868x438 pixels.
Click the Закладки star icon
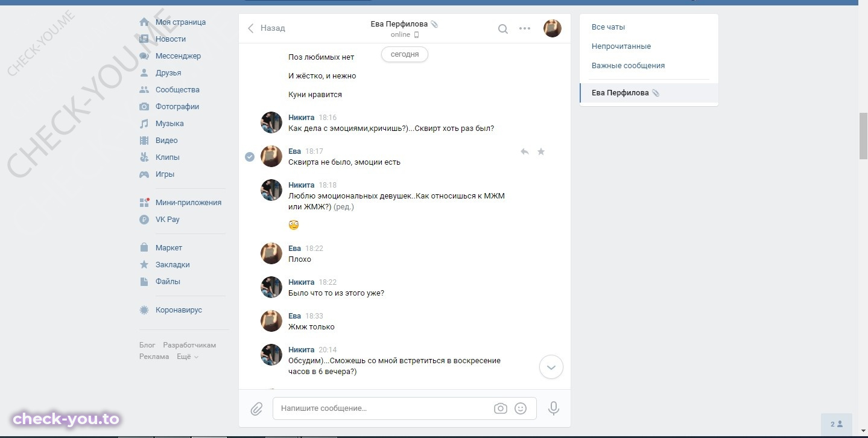click(144, 265)
